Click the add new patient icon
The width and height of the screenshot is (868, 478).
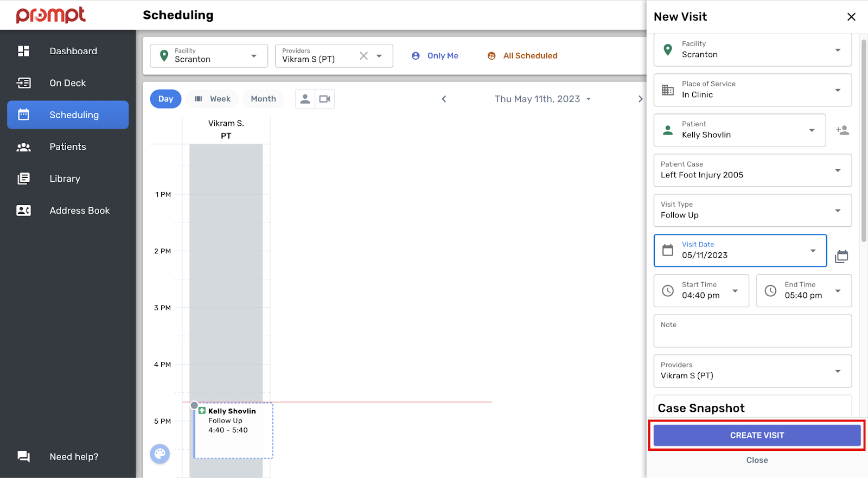click(x=842, y=130)
